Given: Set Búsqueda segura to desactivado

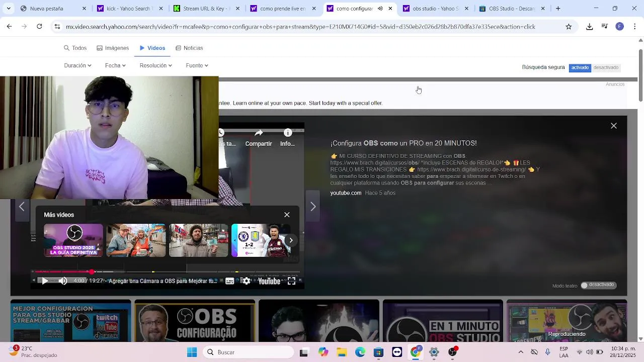Looking at the screenshot, I should tap(606, 67).
